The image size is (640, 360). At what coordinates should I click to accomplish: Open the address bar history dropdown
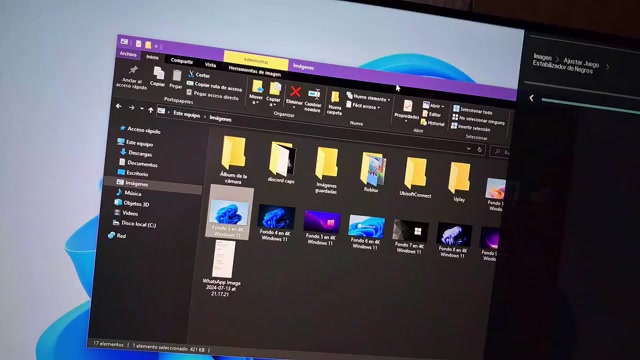[x=468, y=149]
